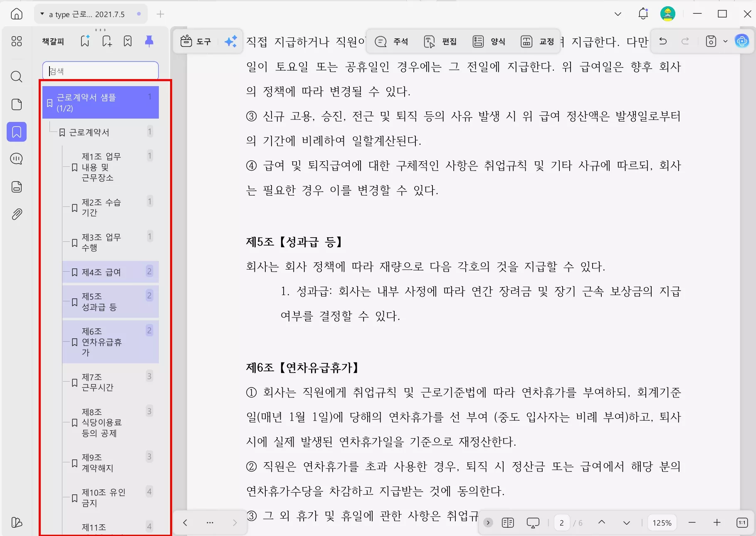
Task: Open the search panel in the sidebar
Action: 17,77
